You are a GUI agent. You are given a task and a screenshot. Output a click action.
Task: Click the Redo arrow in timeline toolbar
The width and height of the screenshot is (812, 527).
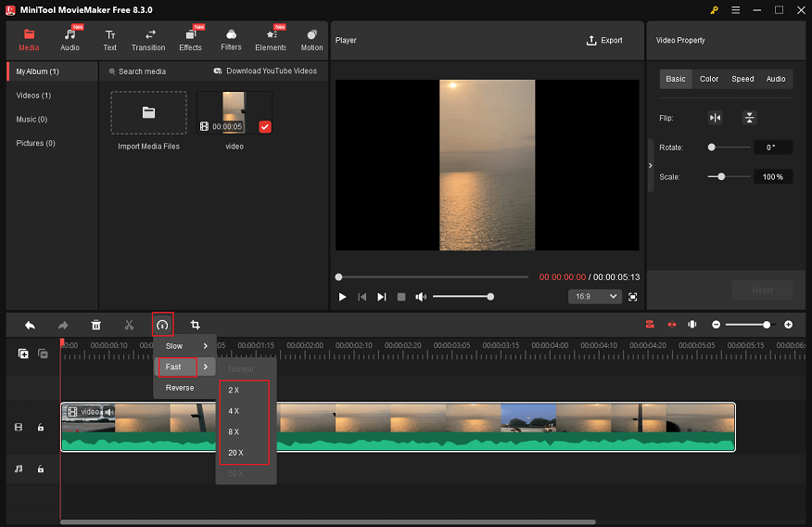coord(63,325)
